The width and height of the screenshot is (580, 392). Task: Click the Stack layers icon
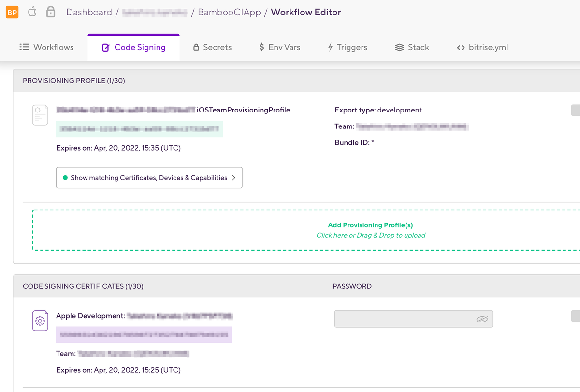click(399, 47)
